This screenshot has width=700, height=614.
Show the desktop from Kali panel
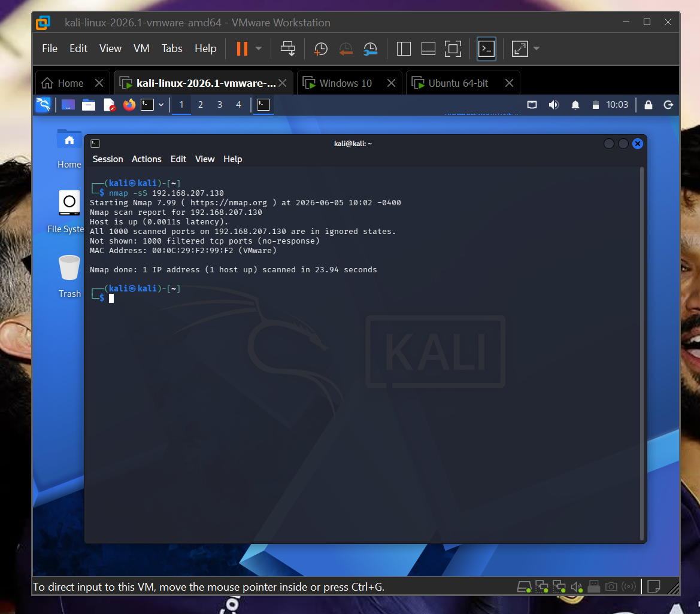point(68,105)
